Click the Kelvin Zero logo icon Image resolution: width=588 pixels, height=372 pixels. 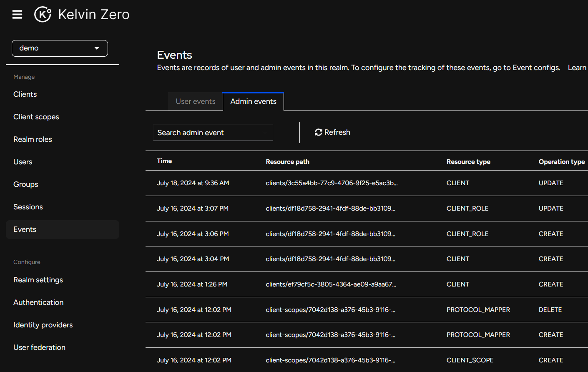[x=43, y=15]
